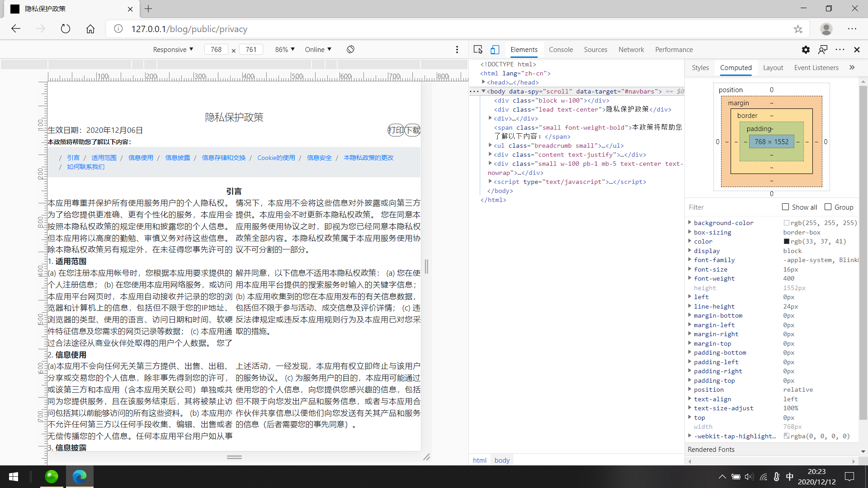Open the Performance tab
This screenshot has height=488, width=868.
point(674,50)
